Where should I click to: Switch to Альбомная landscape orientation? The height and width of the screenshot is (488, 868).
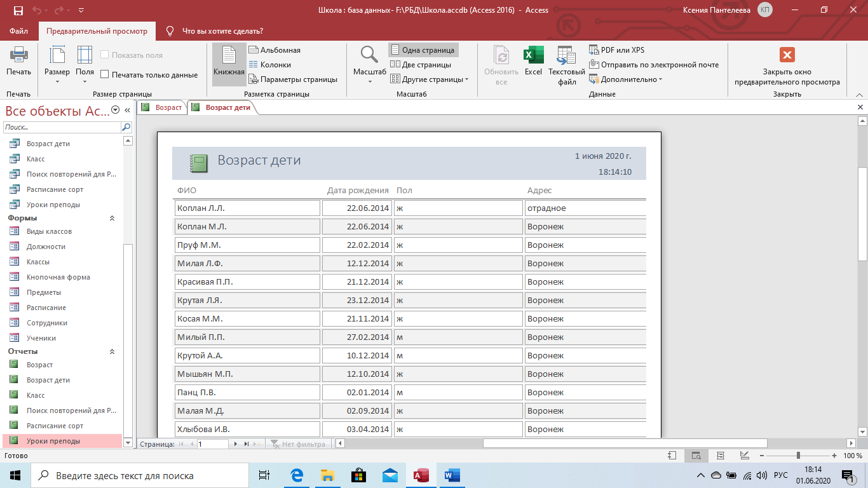tap(275, 50)
